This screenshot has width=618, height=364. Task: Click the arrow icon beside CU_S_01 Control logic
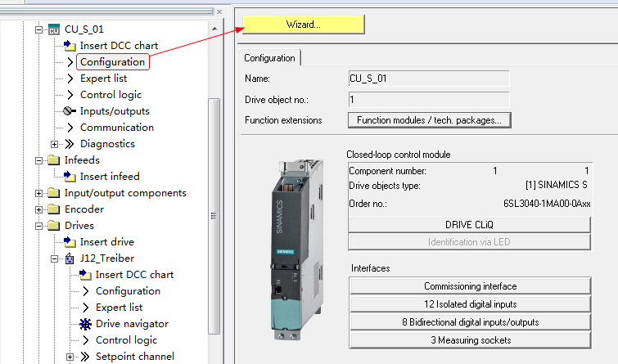click(x=70, y=95)
